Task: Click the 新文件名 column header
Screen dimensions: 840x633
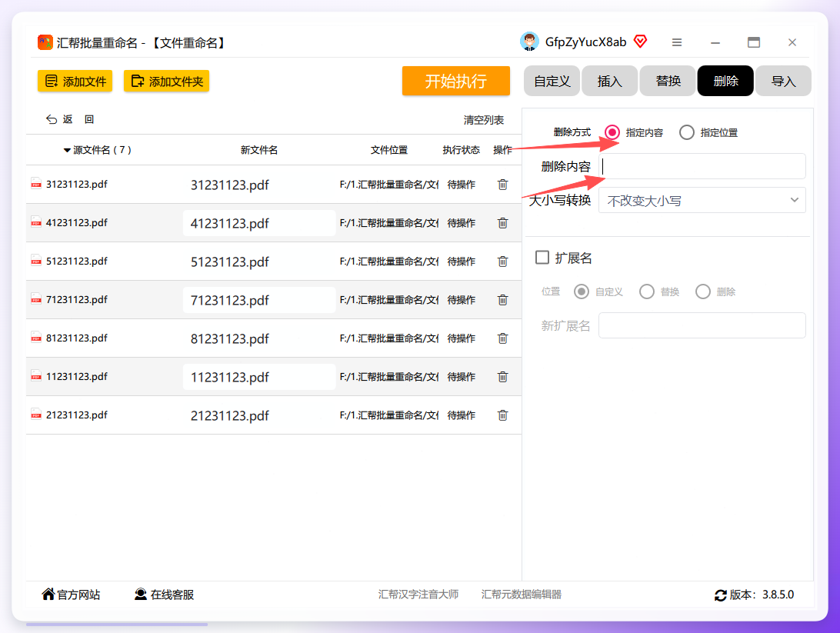Action: pos(258,150)
